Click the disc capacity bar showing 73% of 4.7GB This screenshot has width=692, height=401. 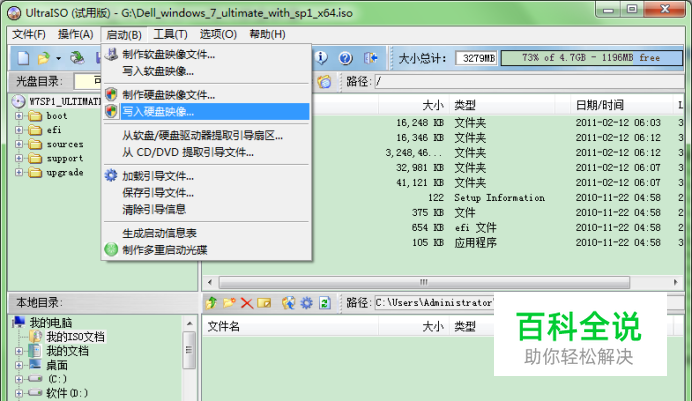point(591,58)
